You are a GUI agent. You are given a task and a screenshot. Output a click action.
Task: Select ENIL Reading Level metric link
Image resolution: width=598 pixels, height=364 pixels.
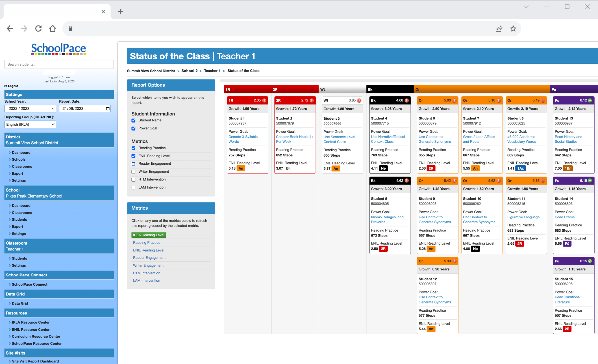pyautogui.click(x=148, y=250)
